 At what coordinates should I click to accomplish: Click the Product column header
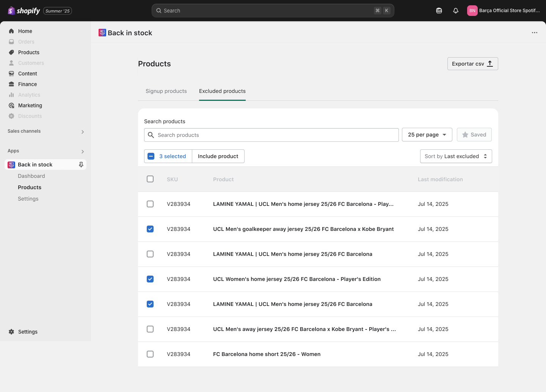pyautogui.click(x=223, y=179)
